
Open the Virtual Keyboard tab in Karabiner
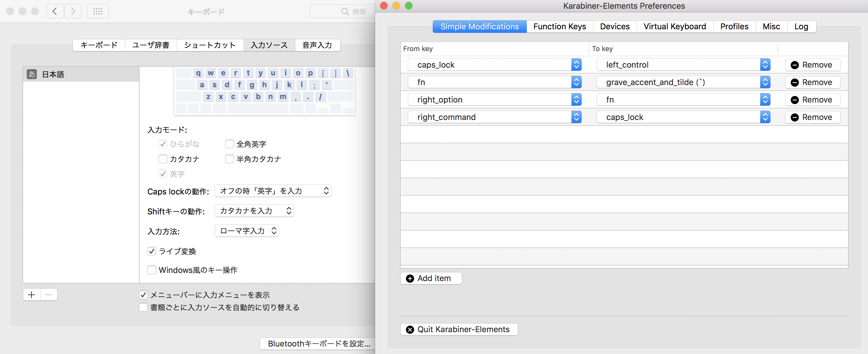675,26
